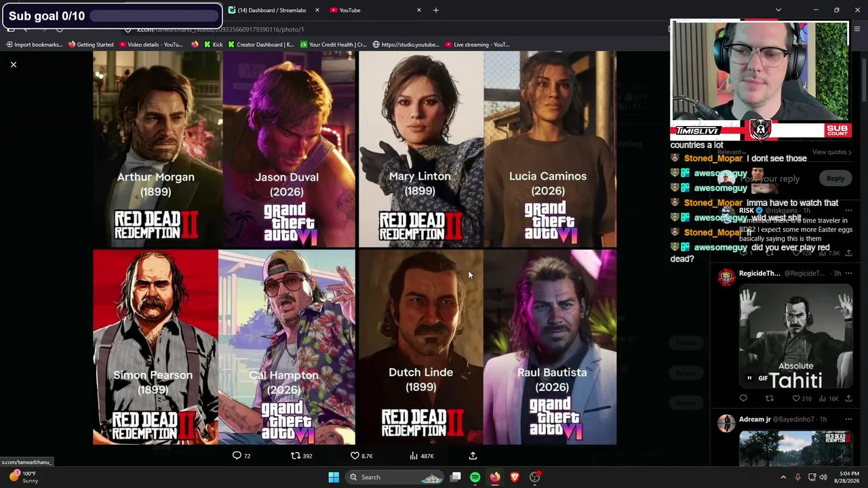Share RegicideTh's Tahiti post
Viewport: 868px width, 488px height.
pyautogui.click(x=848, y=399)
